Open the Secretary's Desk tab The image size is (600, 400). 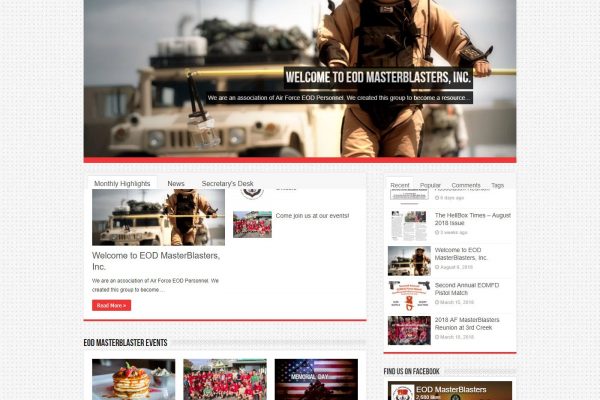[227, 183]
